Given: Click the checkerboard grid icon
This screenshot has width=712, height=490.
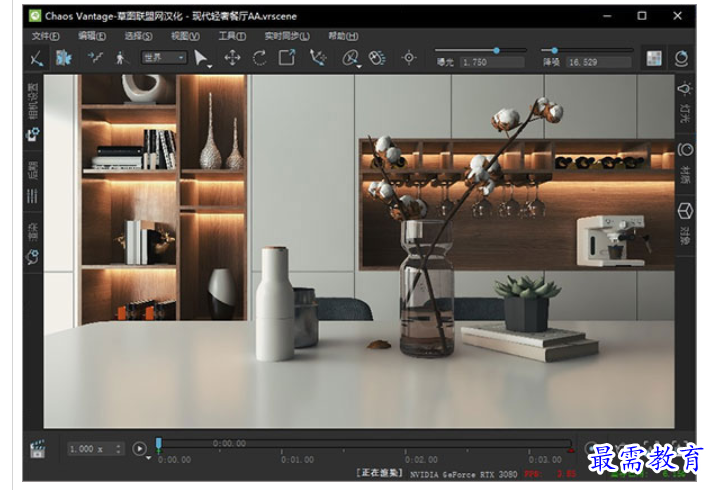Looking at the screenshot, I should click(654, 58).
